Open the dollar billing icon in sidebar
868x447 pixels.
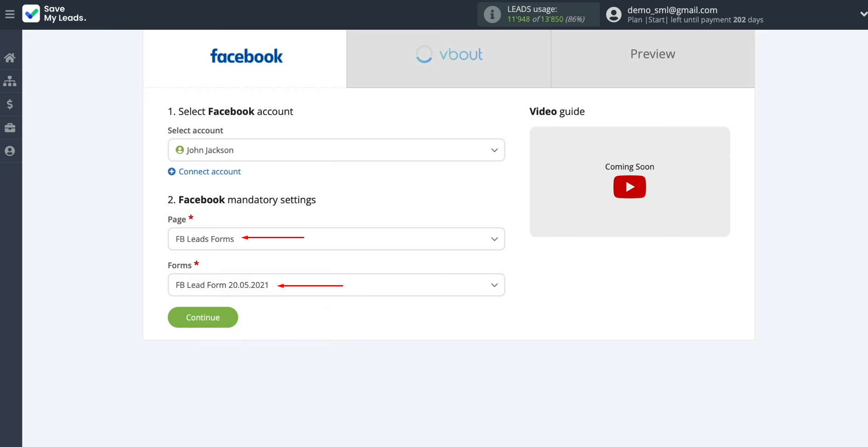point(10,104)
